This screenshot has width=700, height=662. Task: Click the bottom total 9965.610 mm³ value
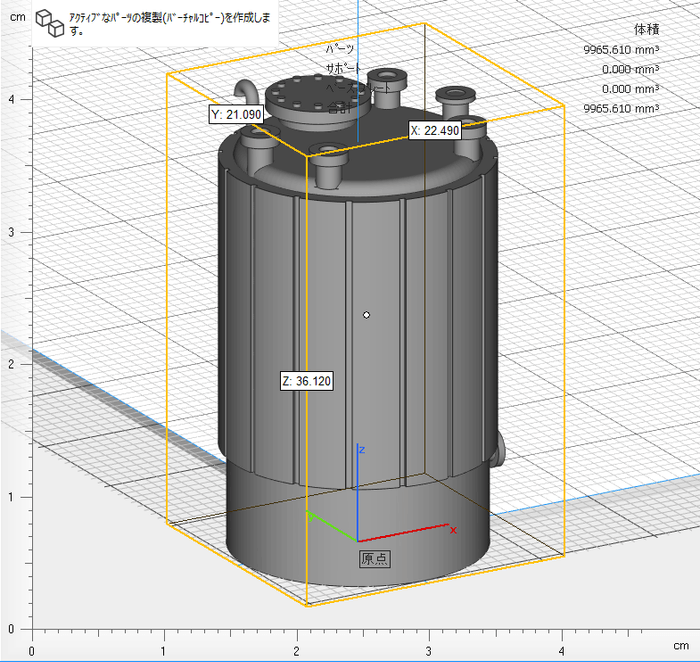pos(620,108)
